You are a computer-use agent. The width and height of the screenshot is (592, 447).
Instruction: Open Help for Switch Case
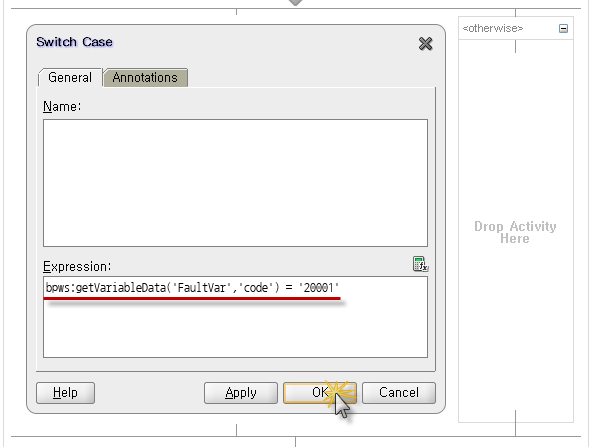tap(65, 393)
